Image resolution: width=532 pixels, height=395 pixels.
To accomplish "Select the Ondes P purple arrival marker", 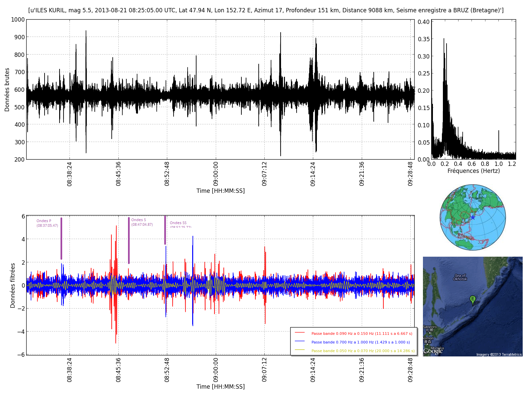I will pos(62,238).
